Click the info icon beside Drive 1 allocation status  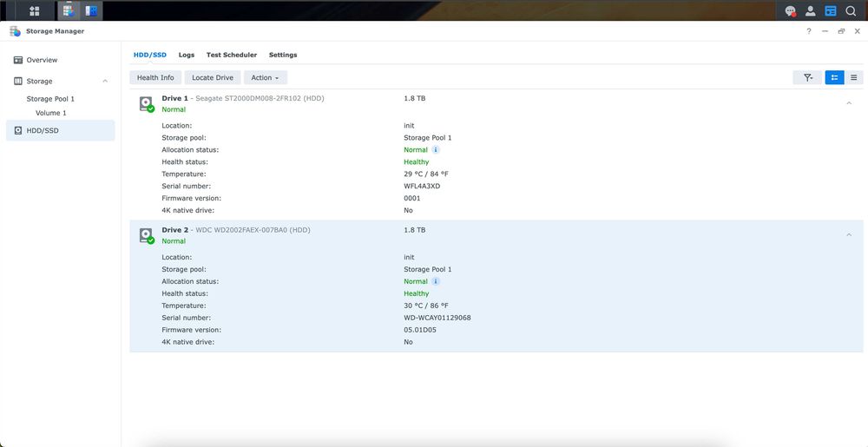pos(436,149)
